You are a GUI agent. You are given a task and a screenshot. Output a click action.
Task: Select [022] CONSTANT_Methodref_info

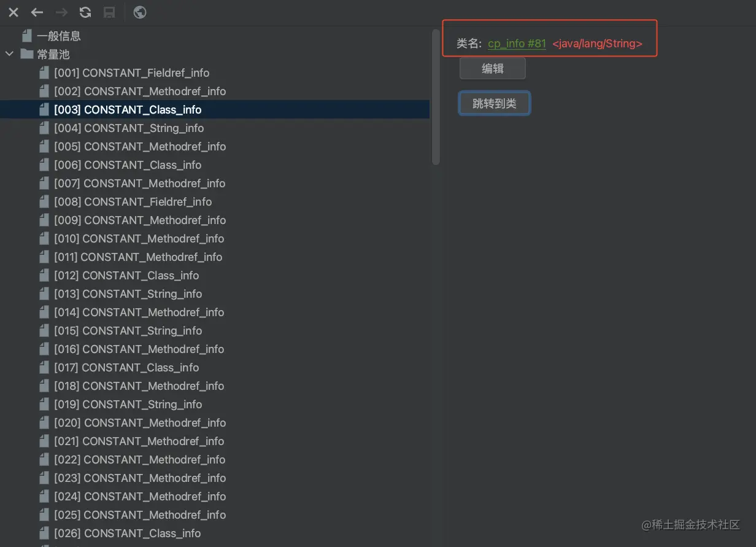[x=215, y=459]
